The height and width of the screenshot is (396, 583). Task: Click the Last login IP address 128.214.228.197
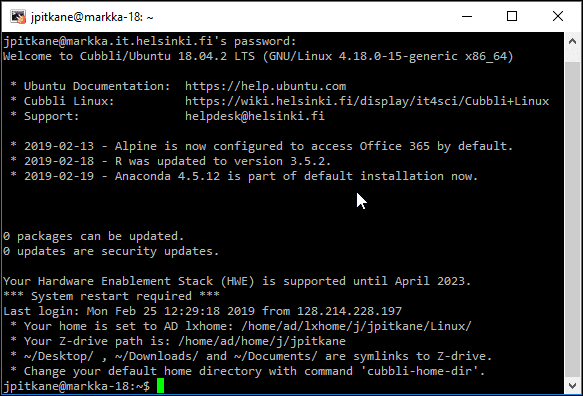click(x=350, y=311)
